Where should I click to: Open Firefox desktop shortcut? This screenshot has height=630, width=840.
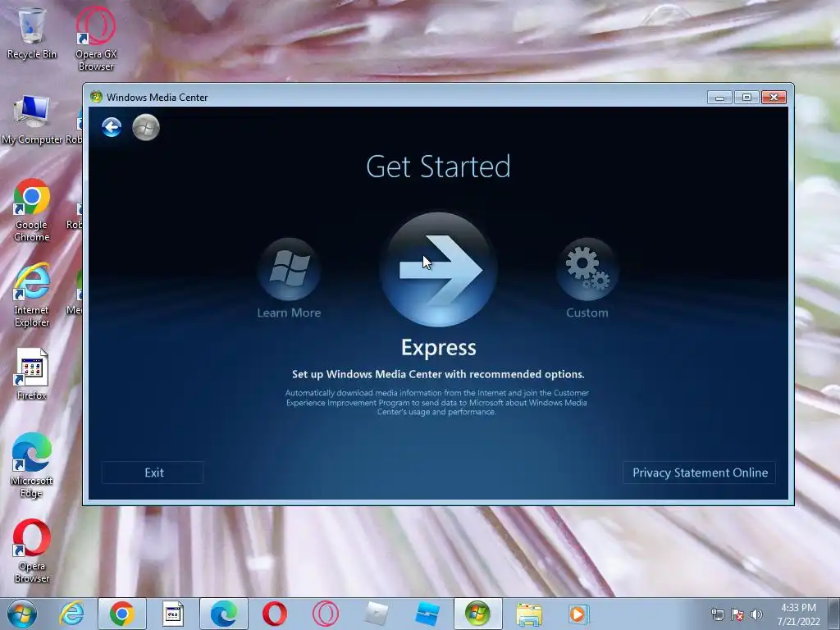[32, 374]
